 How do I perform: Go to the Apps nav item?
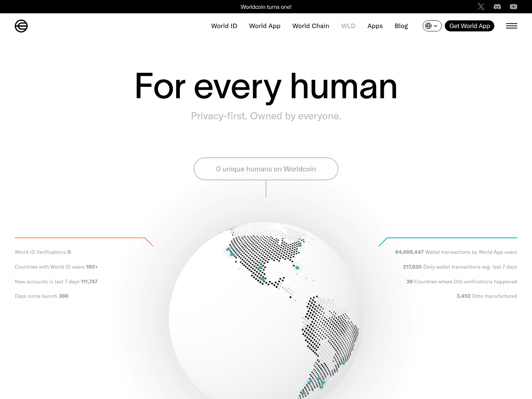[x=375, y=26]
